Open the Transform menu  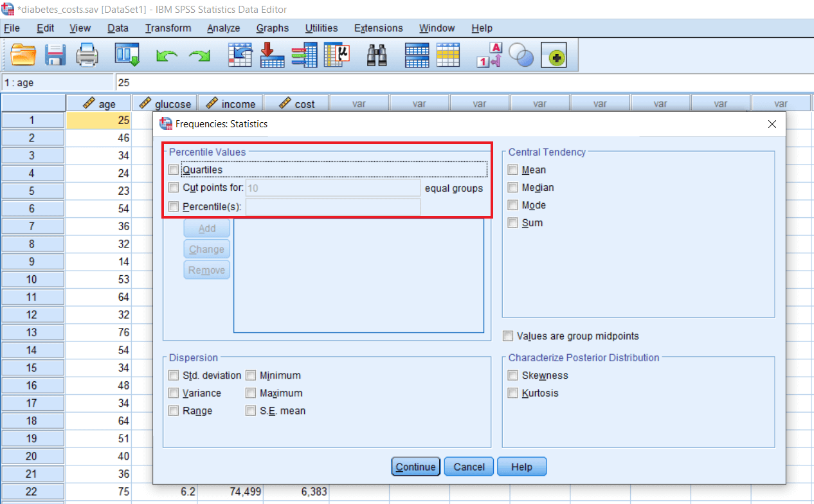[x=168, y=28]
